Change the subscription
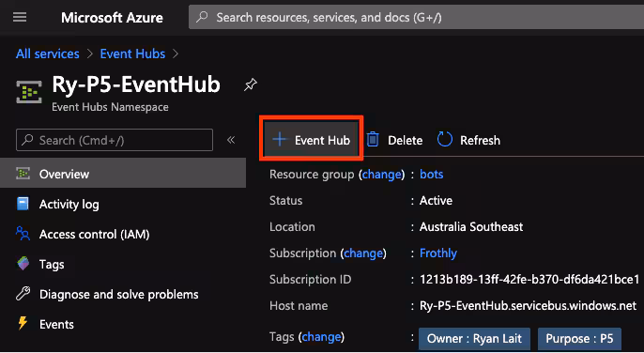This screenshot has height=353, width=644. (x=363, y=253)
